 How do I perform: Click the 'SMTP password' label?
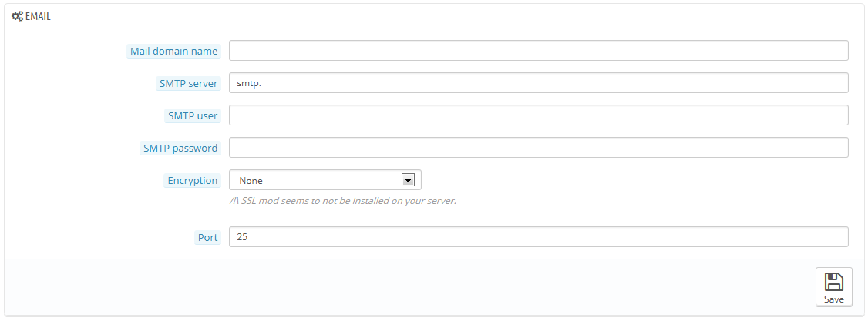point(180,149)
